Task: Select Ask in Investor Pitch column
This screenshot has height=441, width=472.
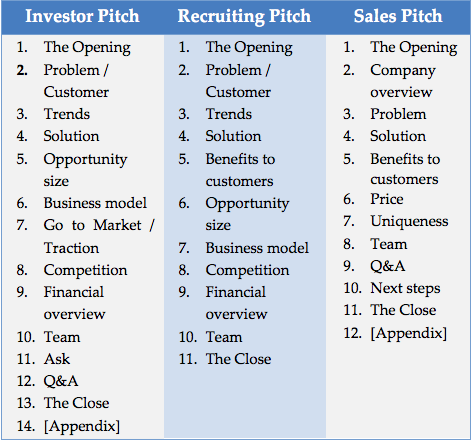Action: pyautogui.click(x=57, y=359)
